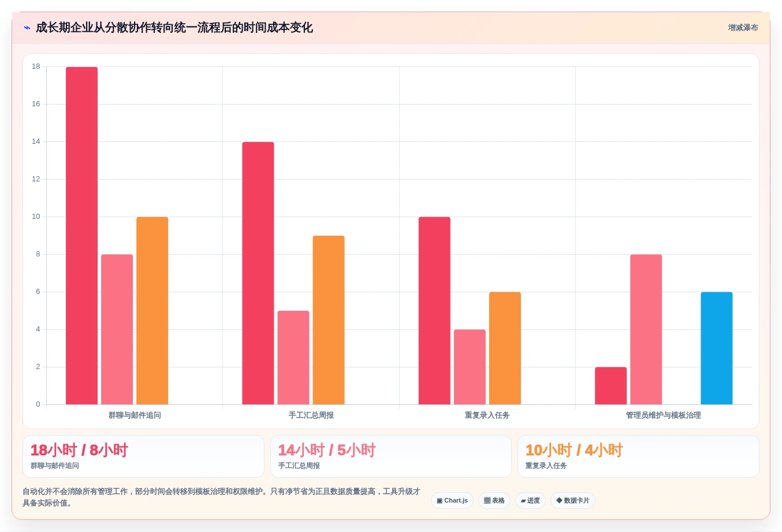The width and height of the screenshot is (782, 532).
Task: Select the 表格 tag chip
Action: point(494,500)
